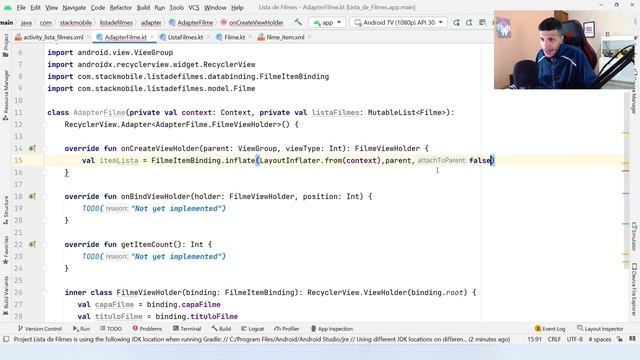Open the Problems tool window
Image resolution: width=640 pixels, height=360 pixels.
click(147, 329)
